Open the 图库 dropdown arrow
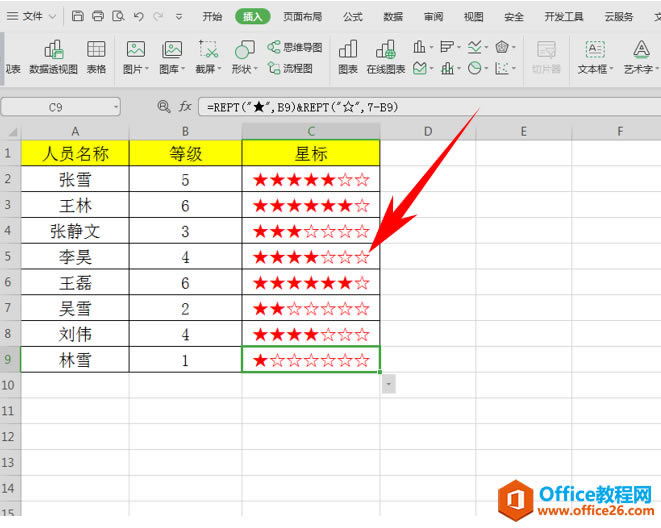 click(x=183, y=69)
